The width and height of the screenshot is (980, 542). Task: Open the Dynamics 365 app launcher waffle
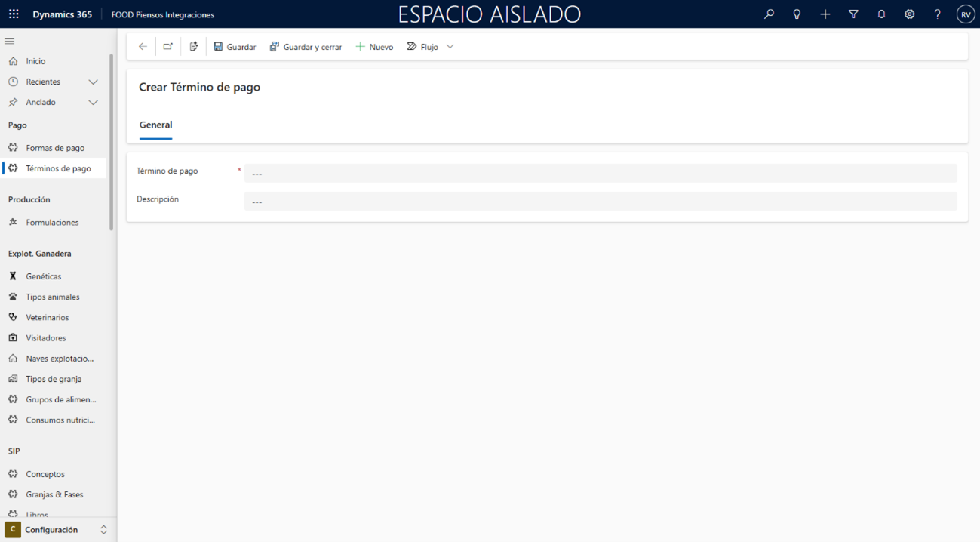pos(14,14)
